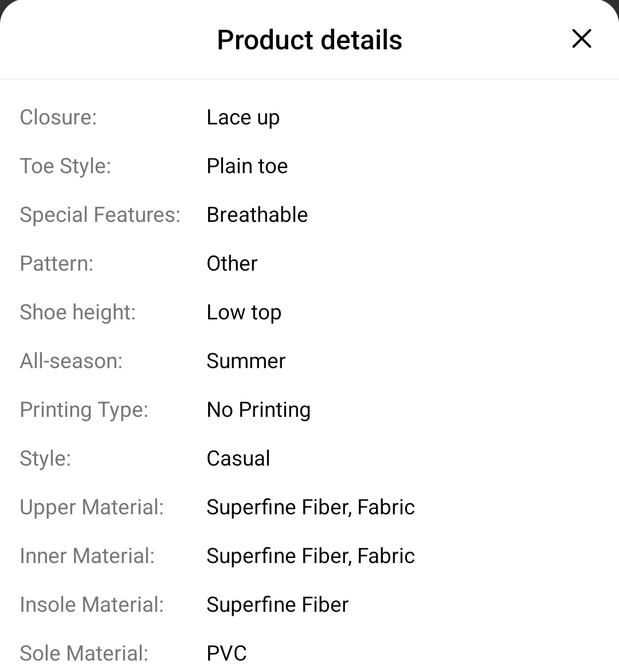Viewport: 619px width, 672px height.
Task: Tap the Lace up value
Action: click(x=243, y=118)
